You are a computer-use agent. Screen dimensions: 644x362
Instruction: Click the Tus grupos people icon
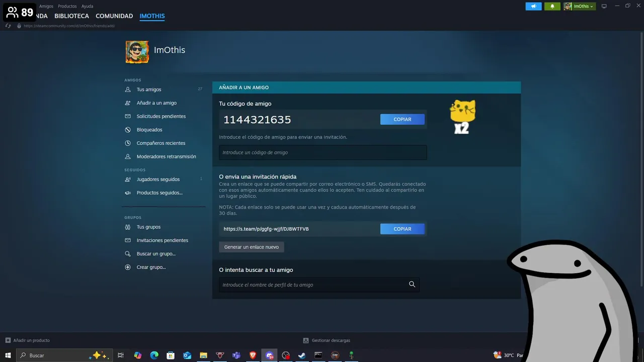click(x=128, y=227)
